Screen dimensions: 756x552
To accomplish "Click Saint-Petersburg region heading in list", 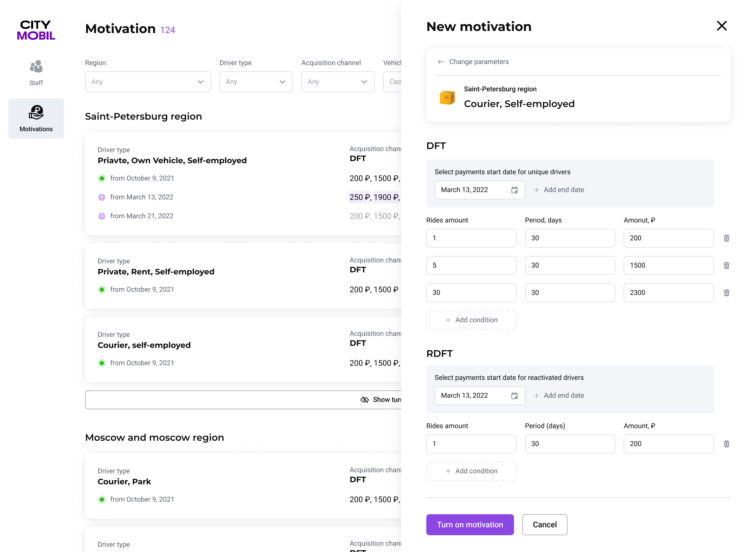I will (143, 116).
